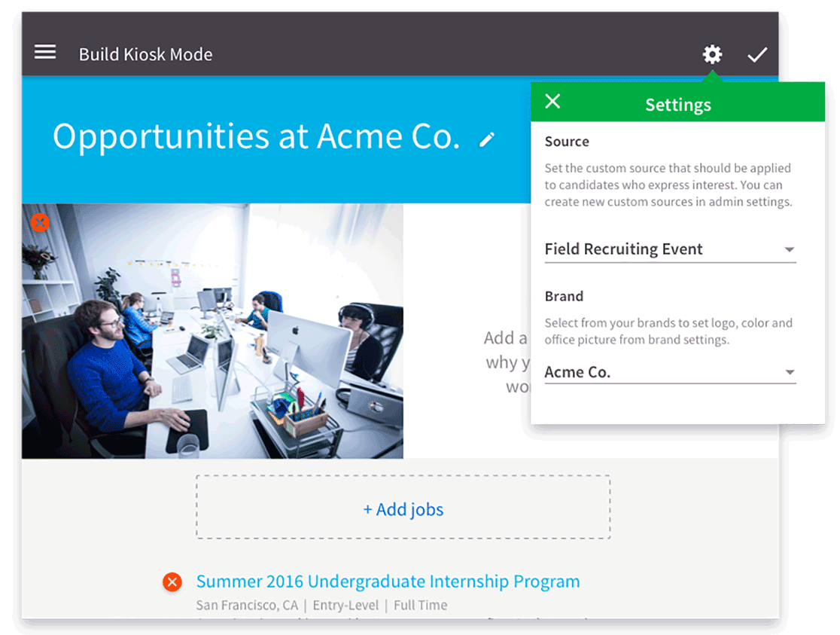This screenshot has width=840, height=635.
Task: Click the Opportunities at Acme Co. heading
Action: tap(256, 136)
